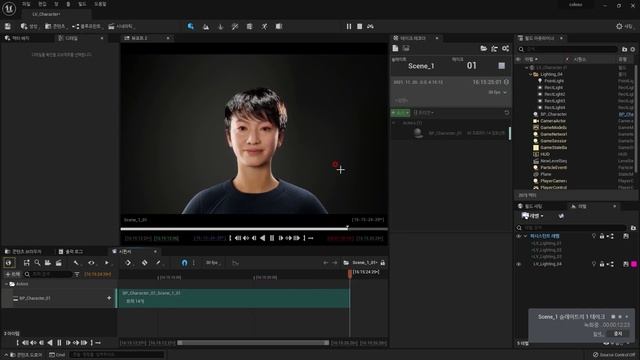This screenshot has width=640, height=360.
Task: Click Sequencer render movie clapperboard icon
Action: pos(59,263)
